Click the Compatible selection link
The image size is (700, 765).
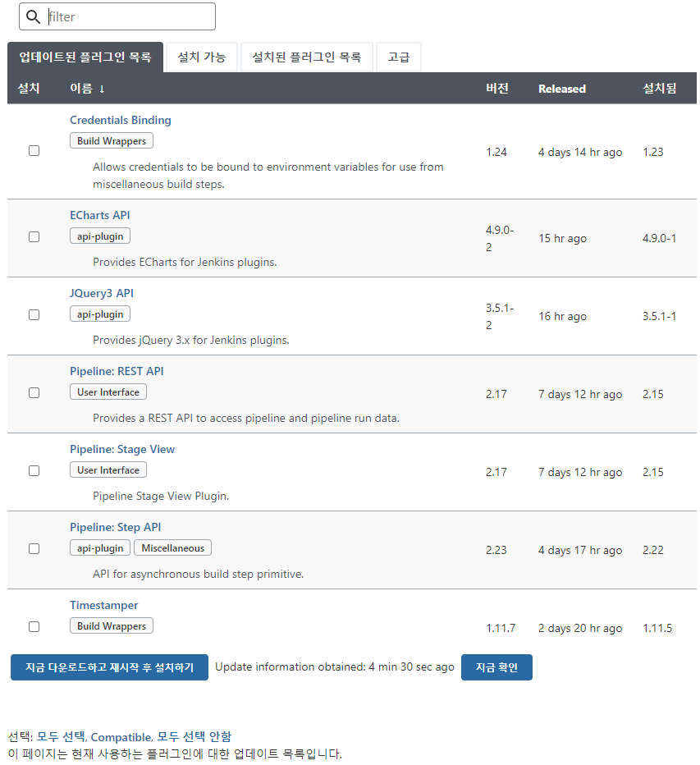coord(121,737)
